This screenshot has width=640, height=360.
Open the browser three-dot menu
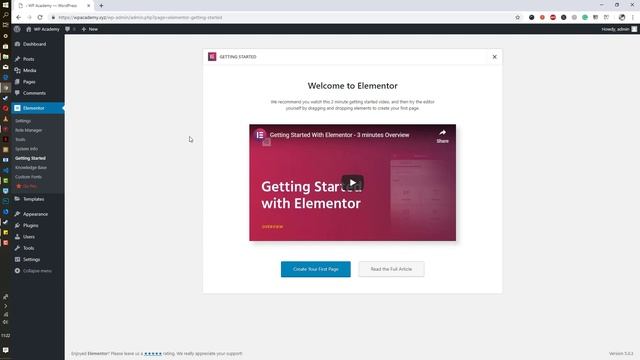coord(633,18)
